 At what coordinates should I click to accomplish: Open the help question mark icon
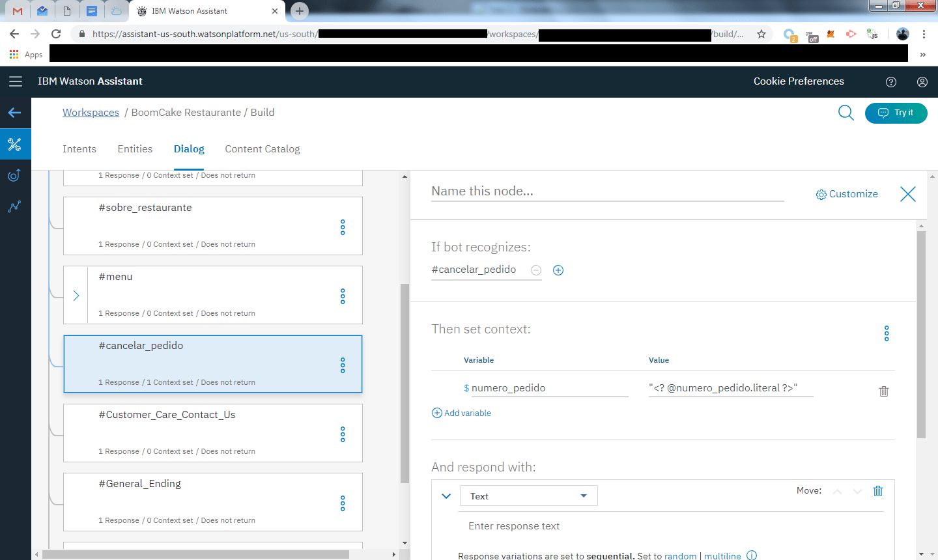point(891,82)
